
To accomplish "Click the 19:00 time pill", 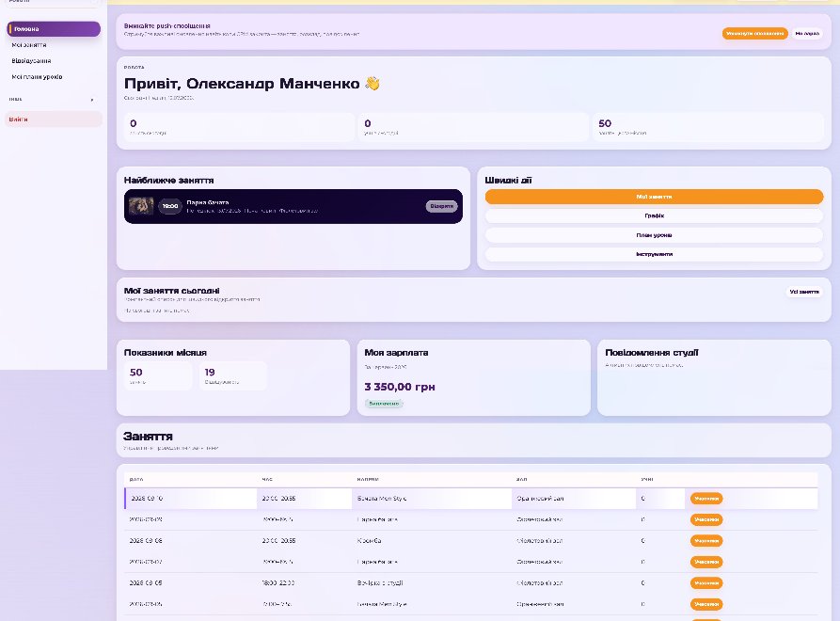I will click(x=170, y=206).
